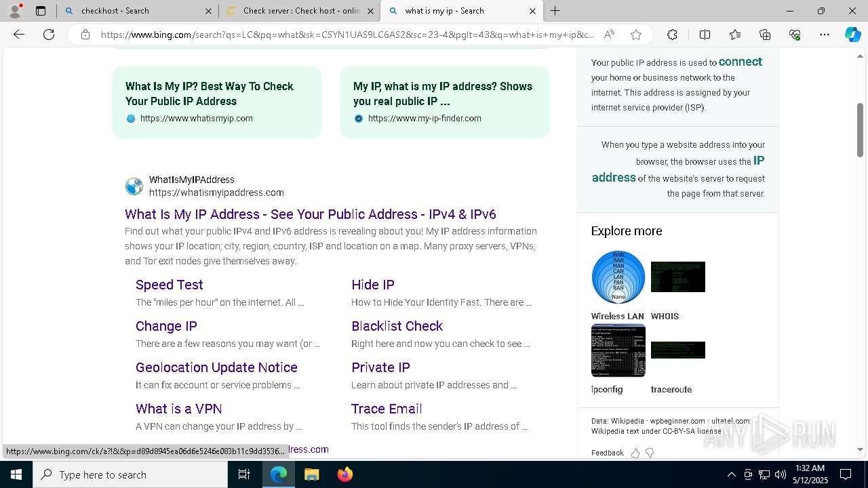Open the Private IP sitelink
The height and width of the screenshot is (488, 868).
coord(380,367)
